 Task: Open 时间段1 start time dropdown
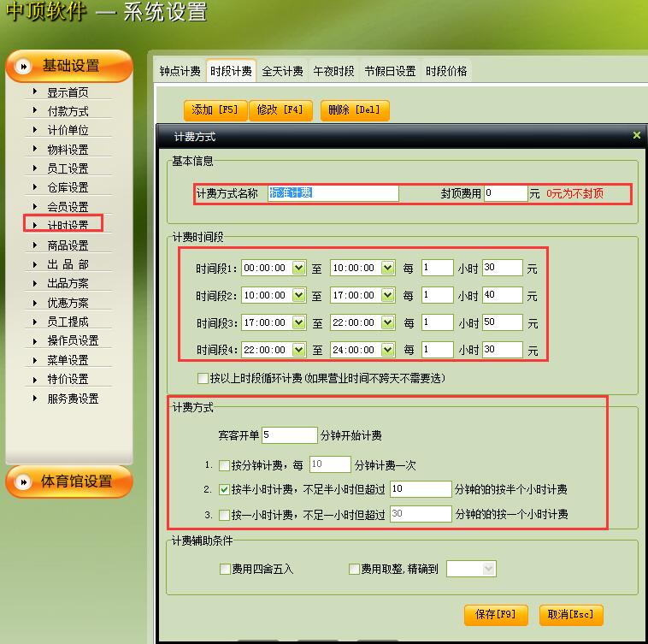298,268
